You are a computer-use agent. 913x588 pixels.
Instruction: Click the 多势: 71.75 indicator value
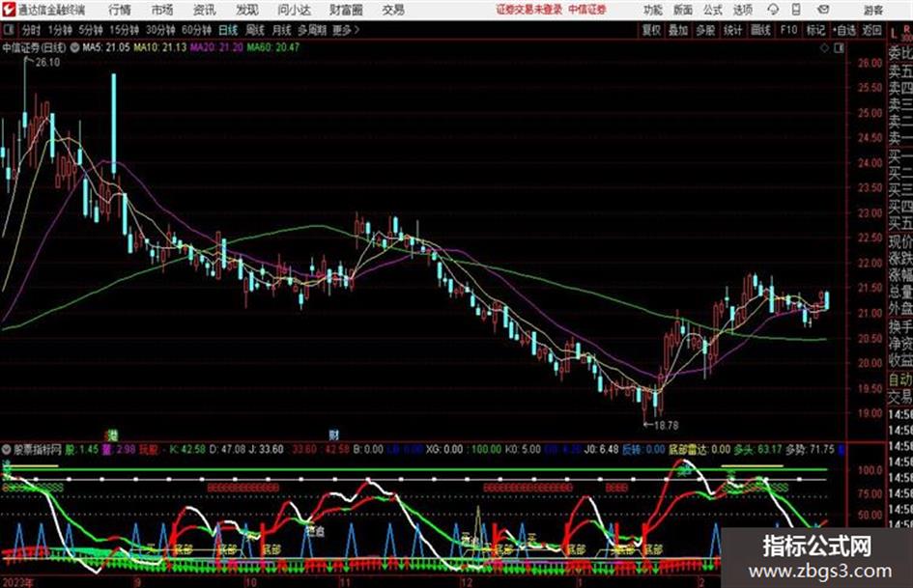click(810, 449)
